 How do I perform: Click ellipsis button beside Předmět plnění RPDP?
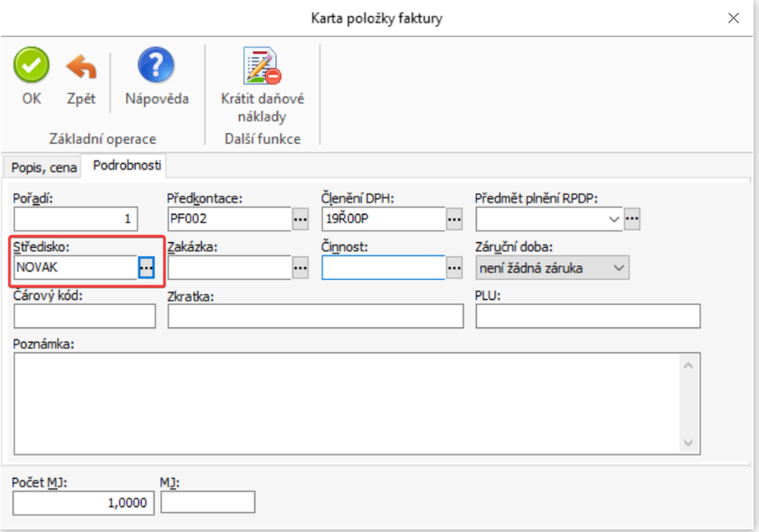coord(631,219)
